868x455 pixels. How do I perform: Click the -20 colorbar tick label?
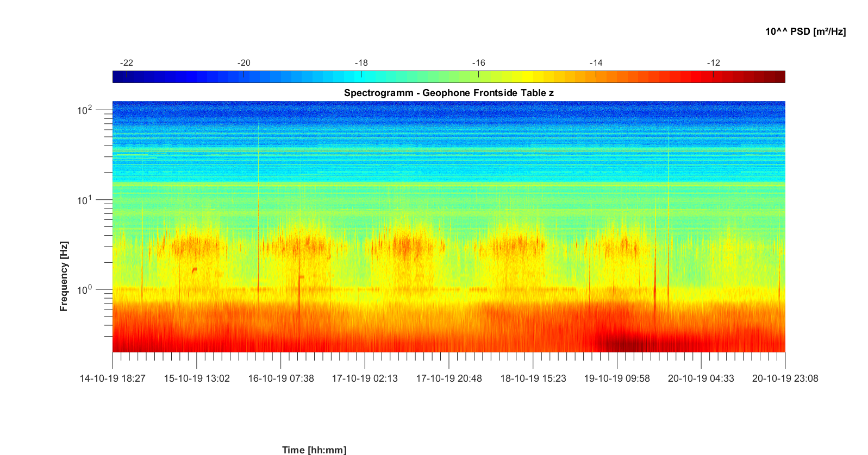coord(243,63)
